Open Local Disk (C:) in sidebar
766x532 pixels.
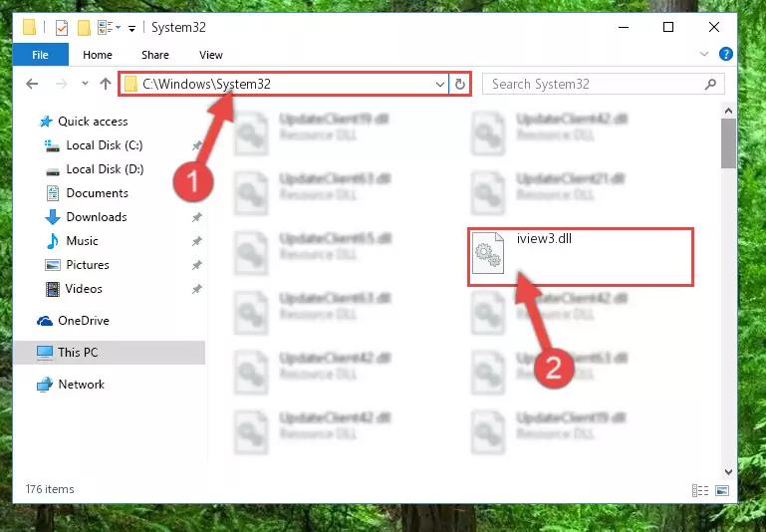tap(104, 145)
